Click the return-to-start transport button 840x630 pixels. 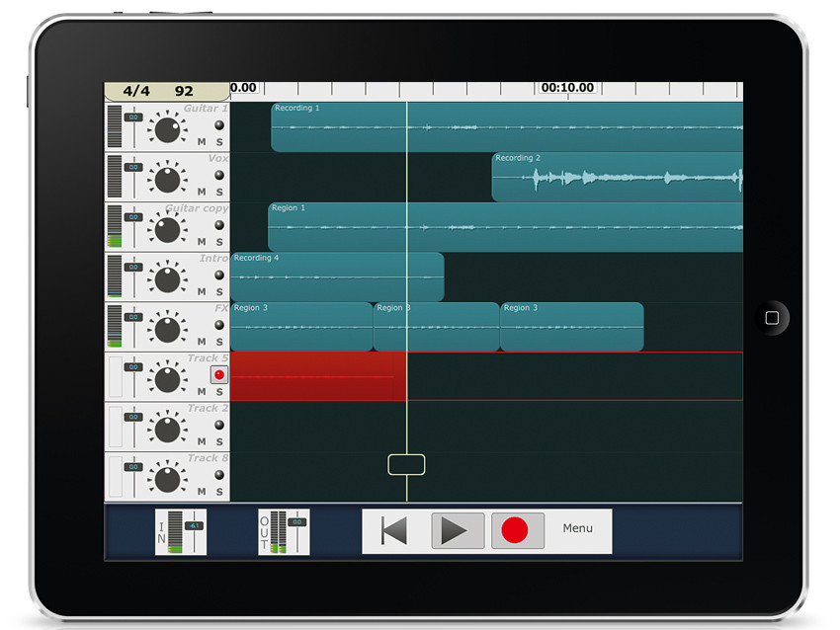point(394,531)
